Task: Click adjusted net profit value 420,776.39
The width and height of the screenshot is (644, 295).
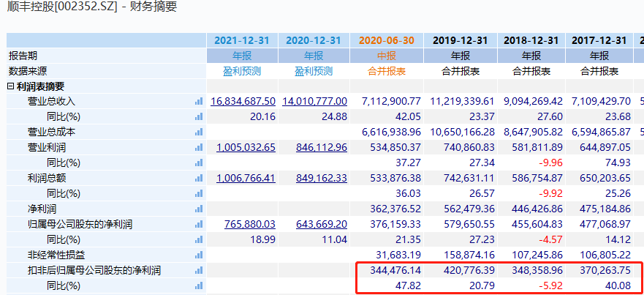Action: click(x=469, y=270)
